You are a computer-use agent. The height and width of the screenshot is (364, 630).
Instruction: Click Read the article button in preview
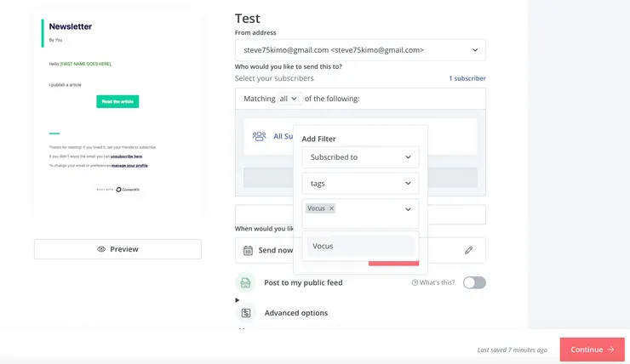[117, 102]
